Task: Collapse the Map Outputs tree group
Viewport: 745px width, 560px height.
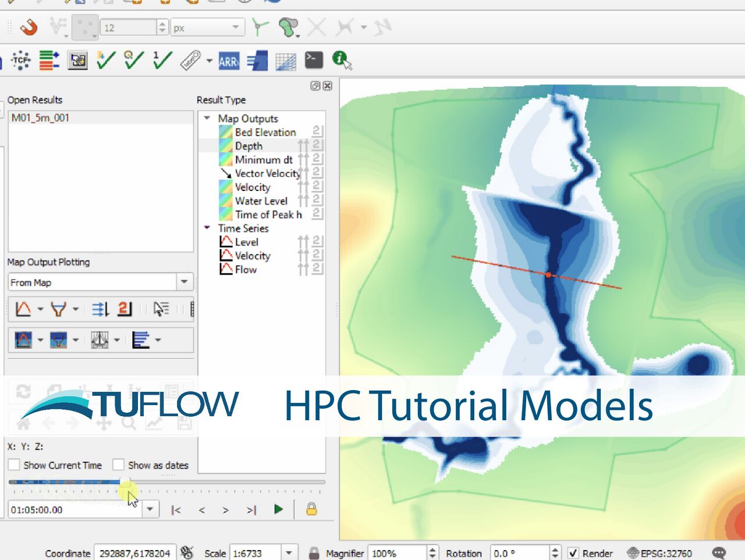Action: point(207,118)
